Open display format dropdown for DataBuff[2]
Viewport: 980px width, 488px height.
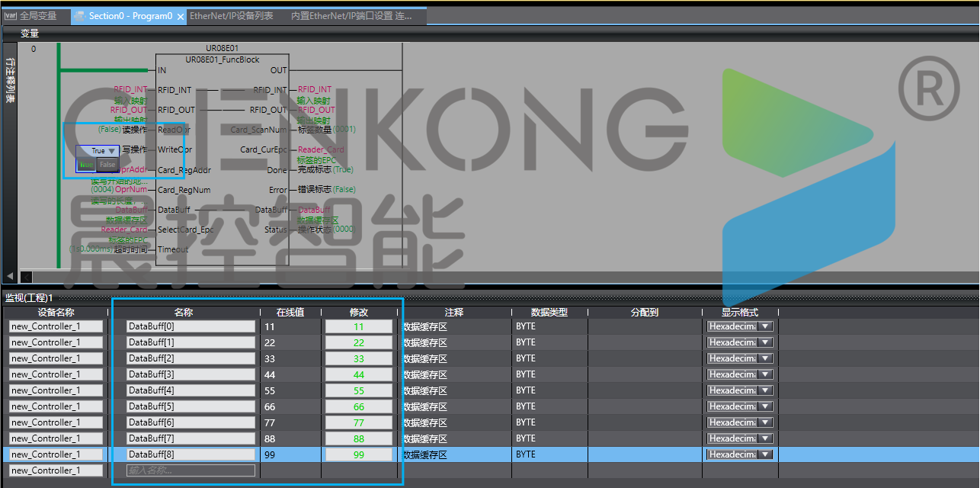point(766,358)
